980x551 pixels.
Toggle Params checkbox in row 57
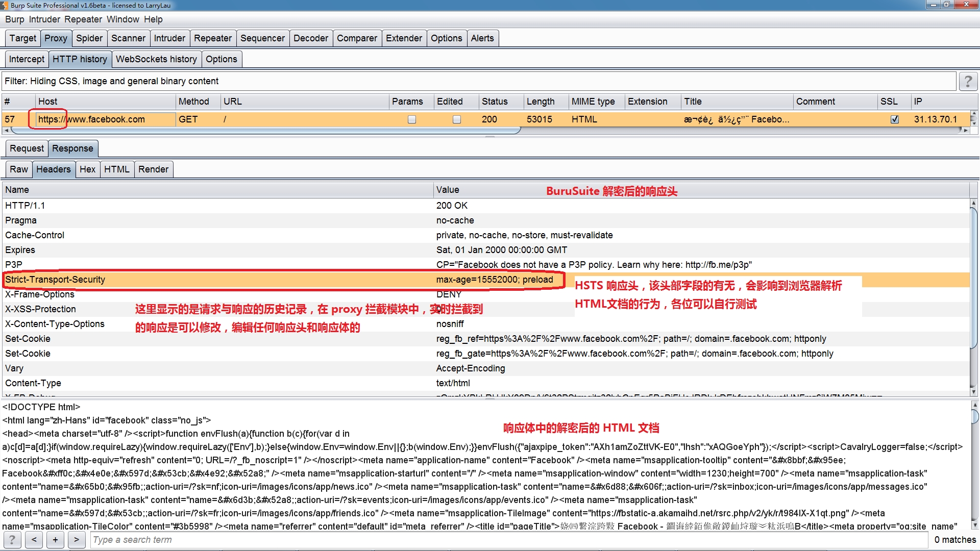pos(411,119)
